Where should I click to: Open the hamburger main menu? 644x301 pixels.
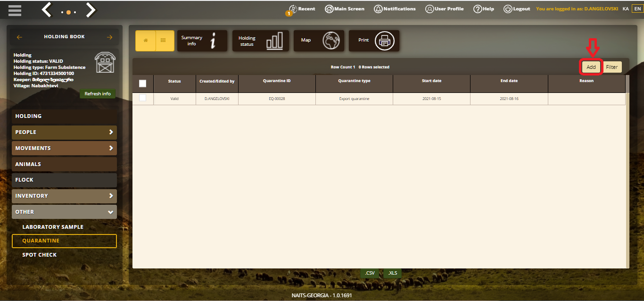click(x=15, y=10)
